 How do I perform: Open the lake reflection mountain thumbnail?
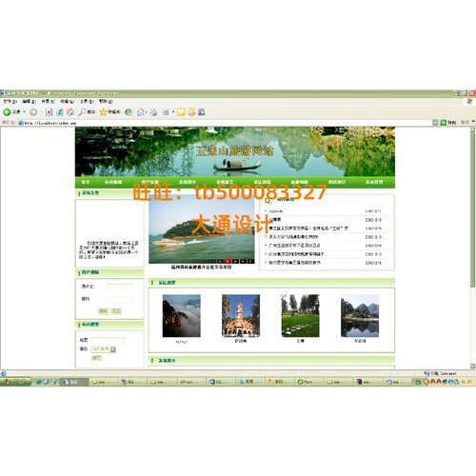click(360, 316)
